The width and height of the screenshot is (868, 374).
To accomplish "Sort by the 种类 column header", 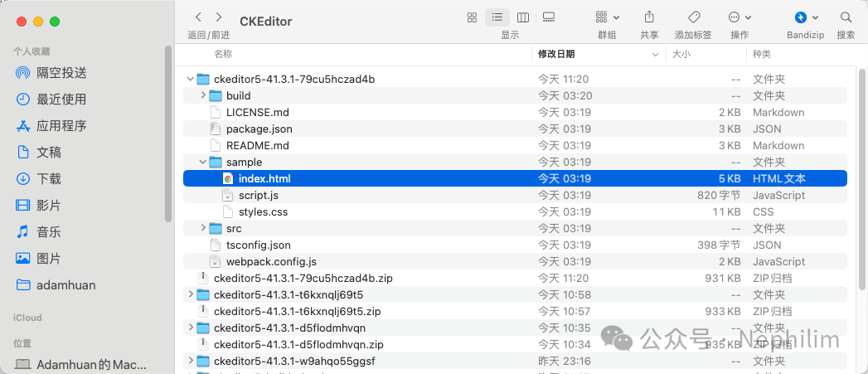I will tap(762, 54).
